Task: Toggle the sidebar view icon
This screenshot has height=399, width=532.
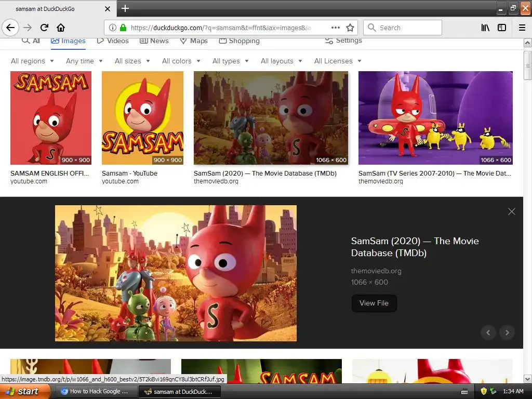Action: coord(502,28)
